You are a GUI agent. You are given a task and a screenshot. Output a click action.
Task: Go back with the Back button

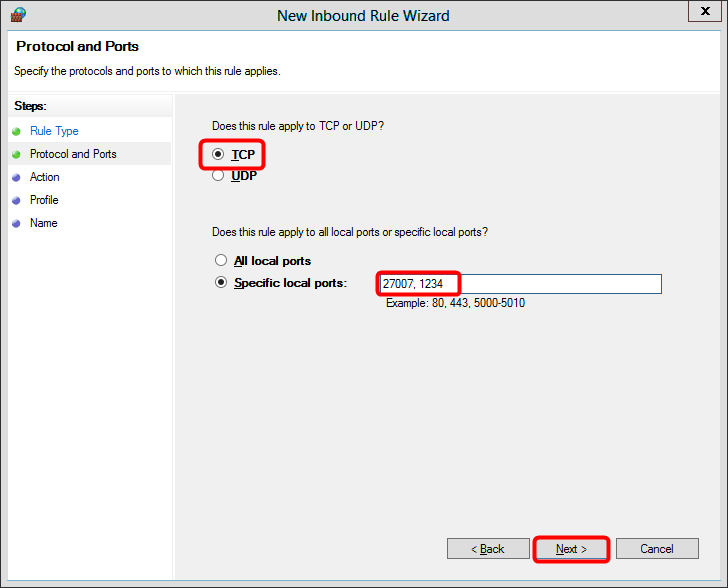[488, 549]
